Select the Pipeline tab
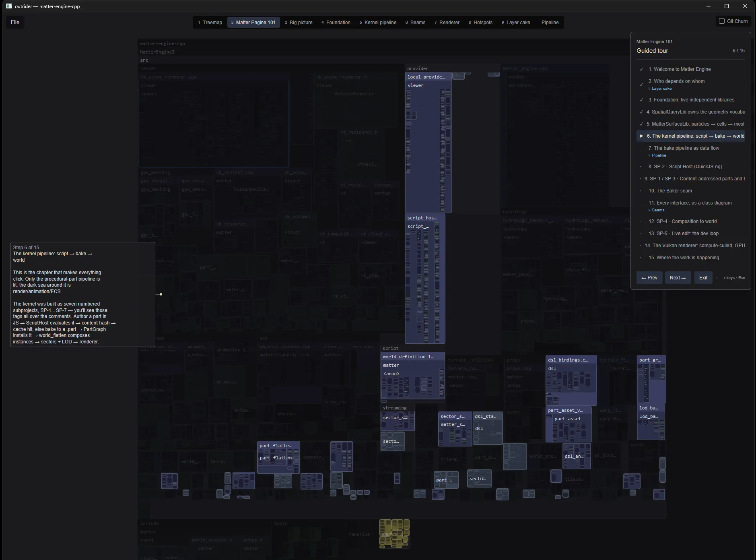 (x=550, y=23)
